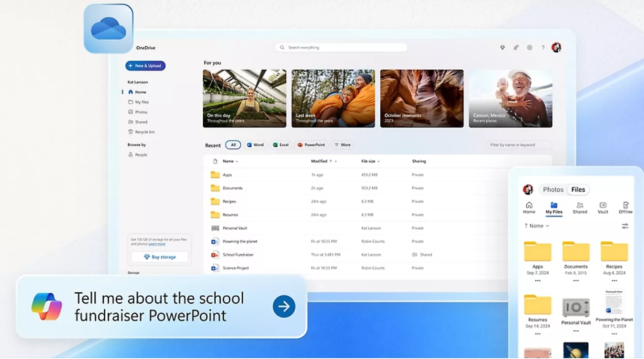Image resolution: width=644 pixels, height=359 pixels.
Task: Switch to the Files tab in the mobile panel
Action: tap(578, 189)
